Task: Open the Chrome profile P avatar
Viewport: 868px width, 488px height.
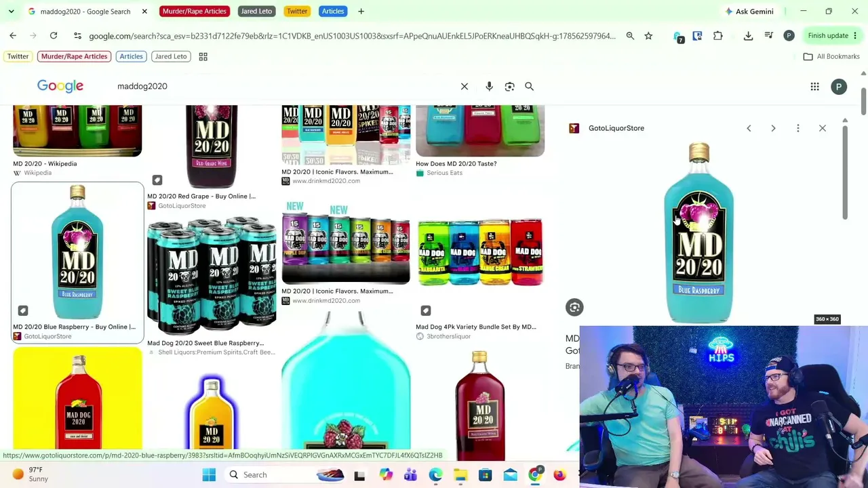Action: (x=789, y=36)
